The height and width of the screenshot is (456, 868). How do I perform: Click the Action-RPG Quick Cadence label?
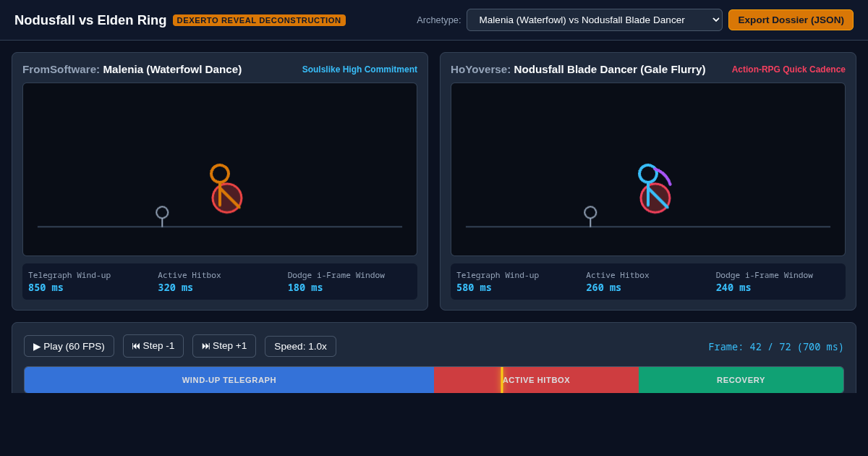point(788,69)
